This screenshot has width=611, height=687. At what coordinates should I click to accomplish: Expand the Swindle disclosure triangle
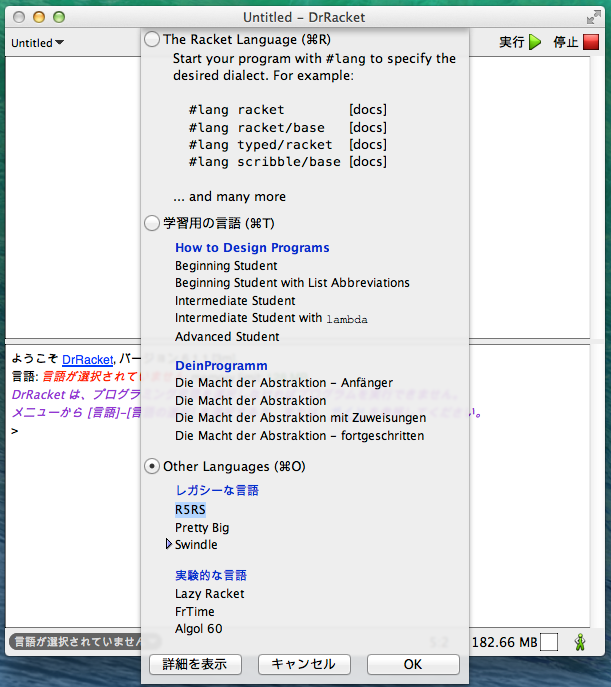coord(169,544)
